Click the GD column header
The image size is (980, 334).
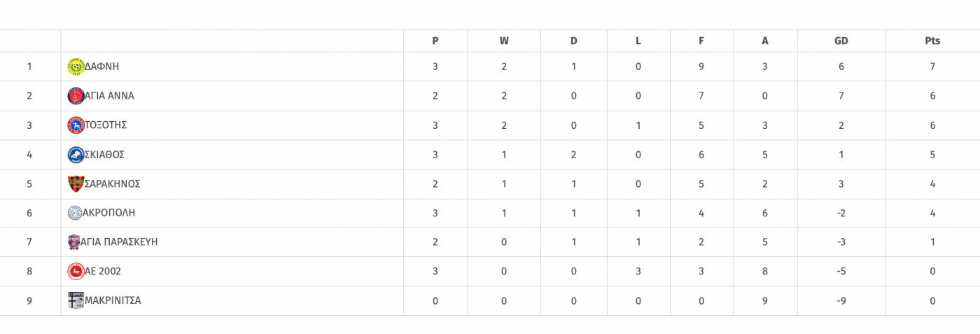[841, 41]
